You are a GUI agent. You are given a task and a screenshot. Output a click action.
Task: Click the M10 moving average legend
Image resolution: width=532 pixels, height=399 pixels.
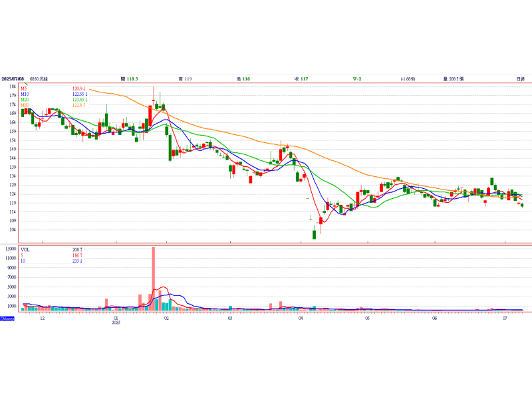pyautogui.click(x=25, y=94)
